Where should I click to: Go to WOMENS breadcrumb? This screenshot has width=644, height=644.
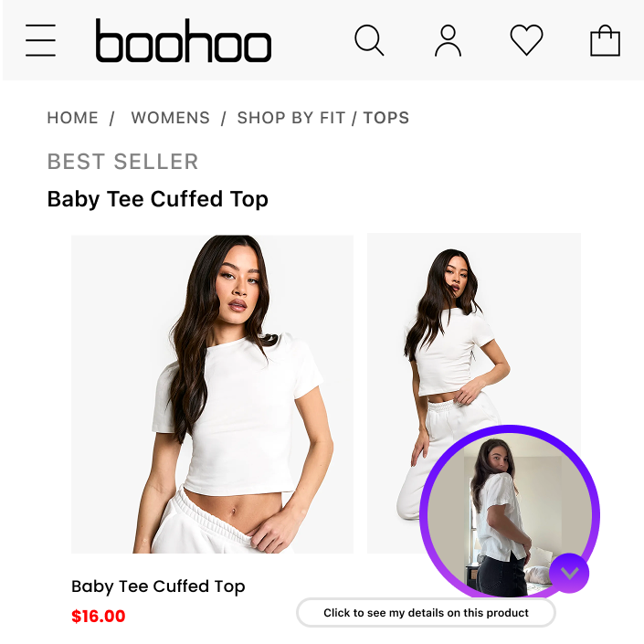171,118
